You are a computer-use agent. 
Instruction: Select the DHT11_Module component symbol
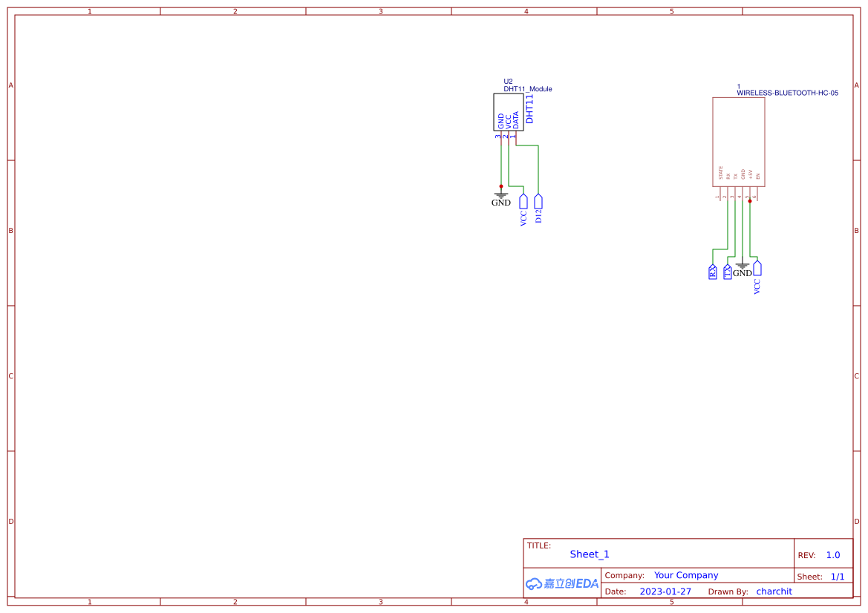(508, 111)
